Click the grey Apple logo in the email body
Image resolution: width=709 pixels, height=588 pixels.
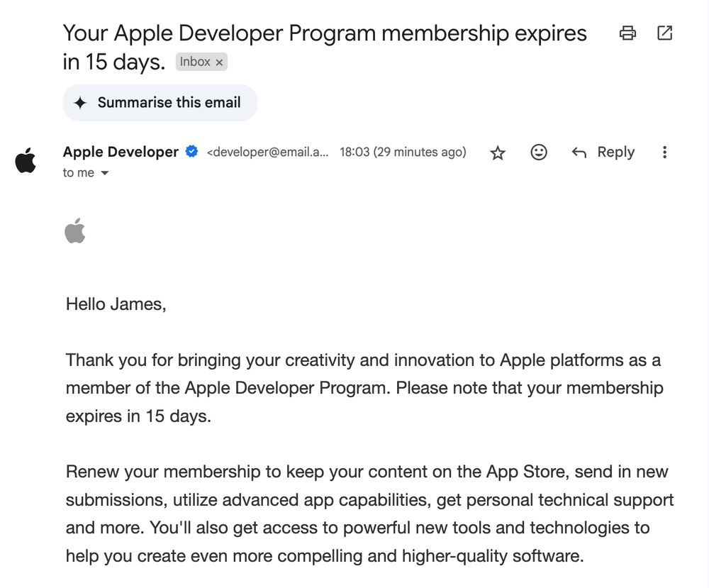pos(75,231)
